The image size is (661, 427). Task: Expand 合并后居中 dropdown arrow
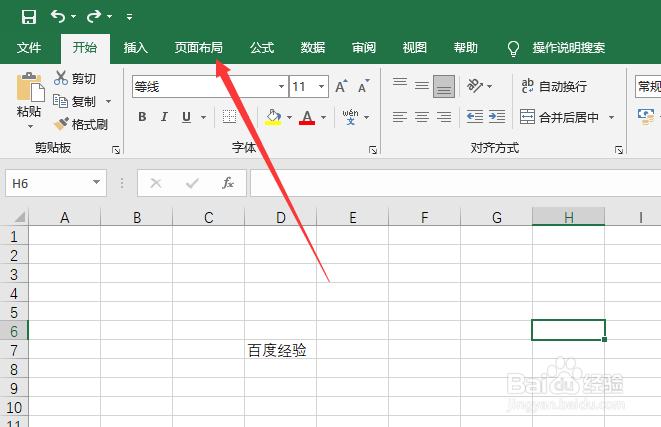pos(611,117)
